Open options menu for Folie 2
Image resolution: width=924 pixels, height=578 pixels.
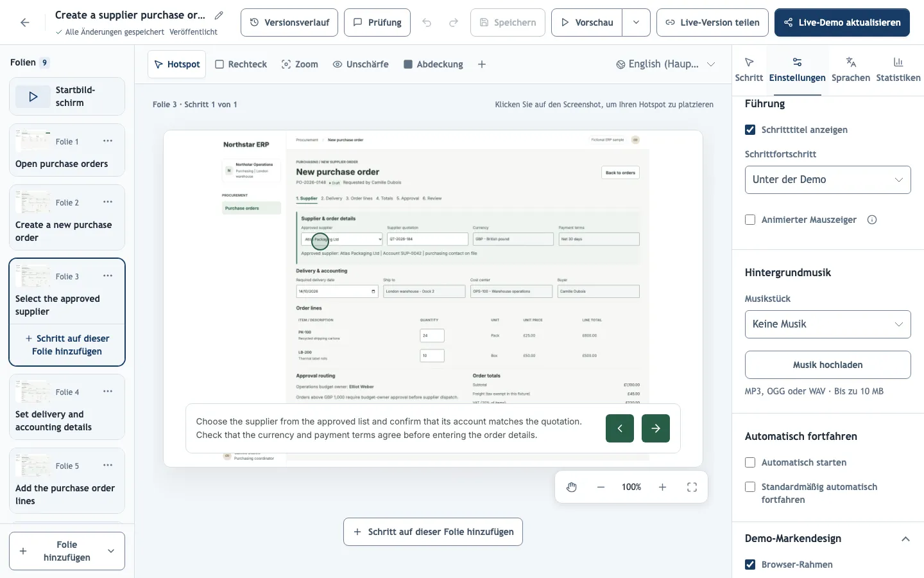(108, 202)
